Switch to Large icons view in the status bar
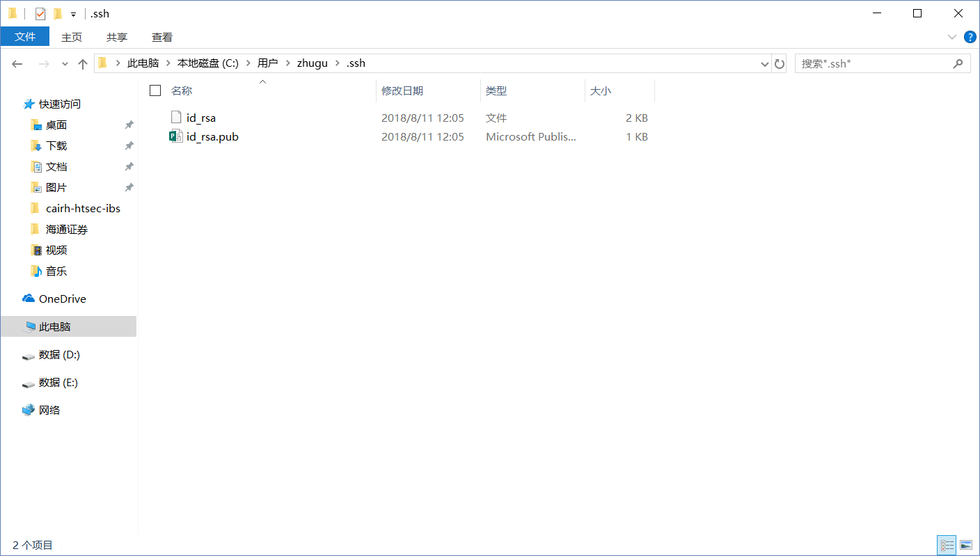 pos(965,545)
